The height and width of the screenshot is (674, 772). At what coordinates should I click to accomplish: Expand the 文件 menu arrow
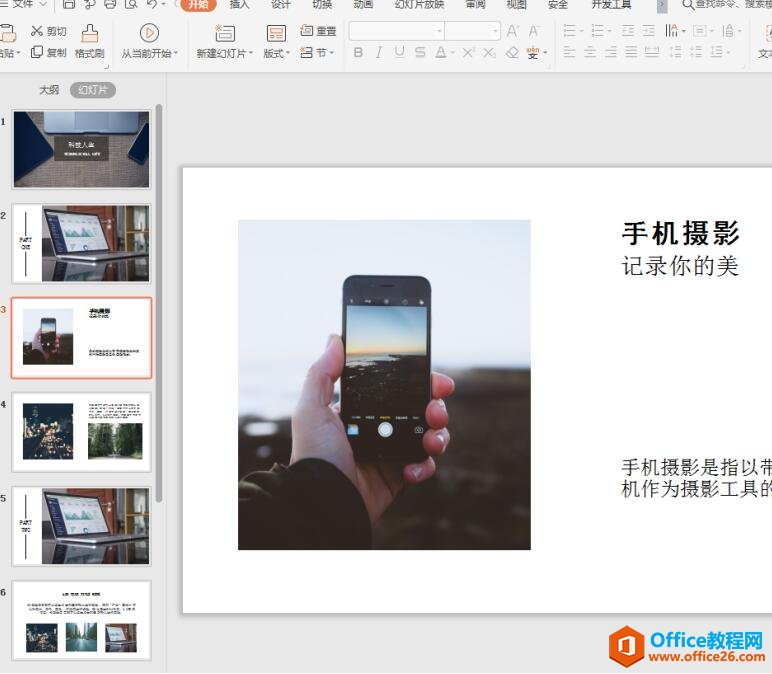(x=43, y=4)
